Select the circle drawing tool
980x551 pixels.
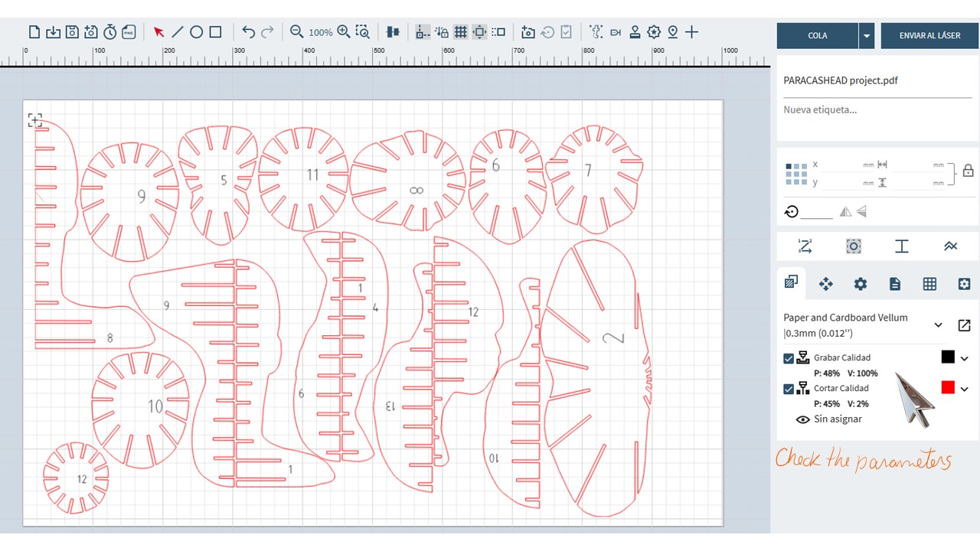(x=196, y=32)
